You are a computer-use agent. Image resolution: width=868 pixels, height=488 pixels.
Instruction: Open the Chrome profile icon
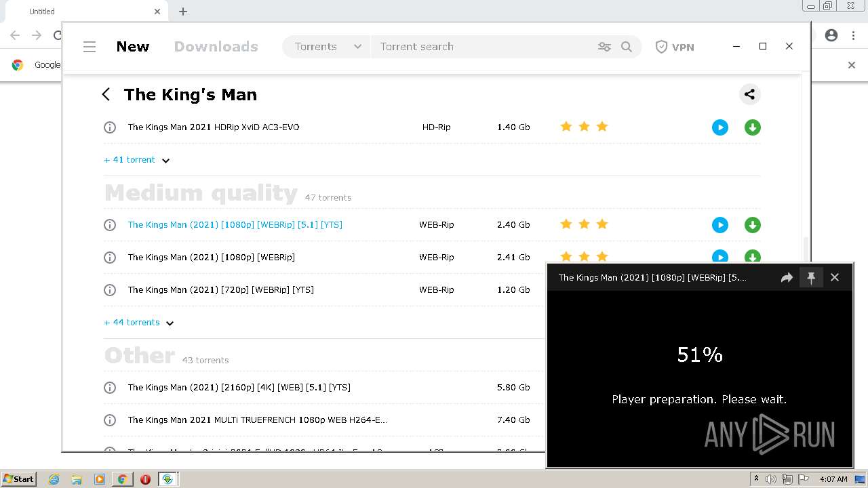tap(831, 35)
